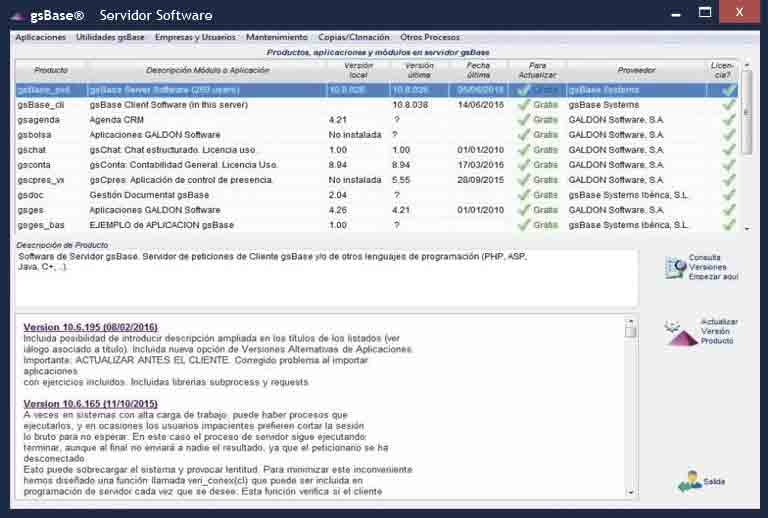Click the EJEMPLO de APLICACION gsBase description

[162, 225]
